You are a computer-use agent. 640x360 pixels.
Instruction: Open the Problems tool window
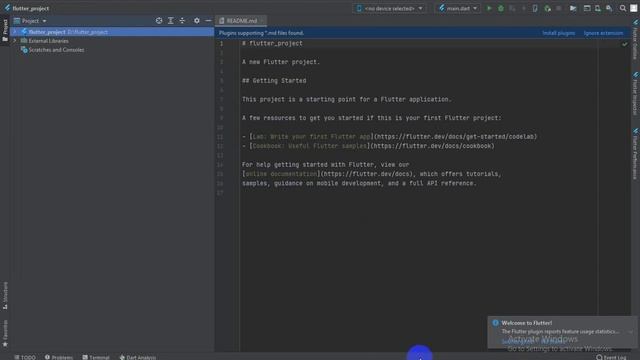(x=59, y=357)
